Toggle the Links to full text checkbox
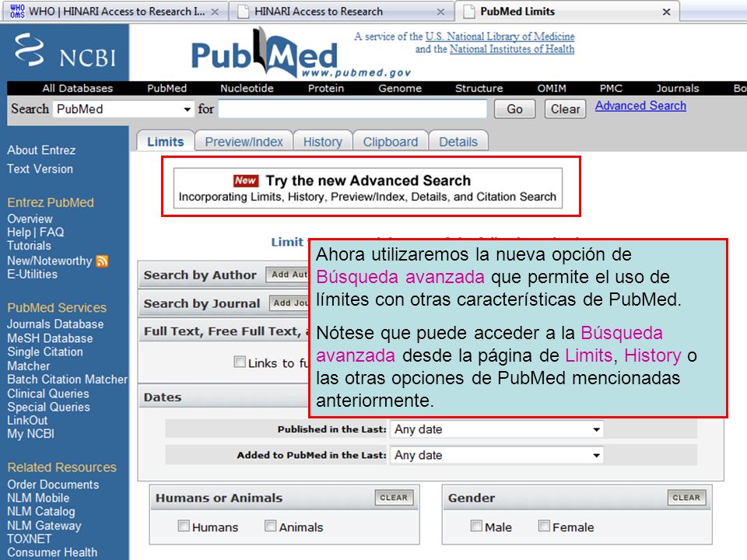 [240, 362]
